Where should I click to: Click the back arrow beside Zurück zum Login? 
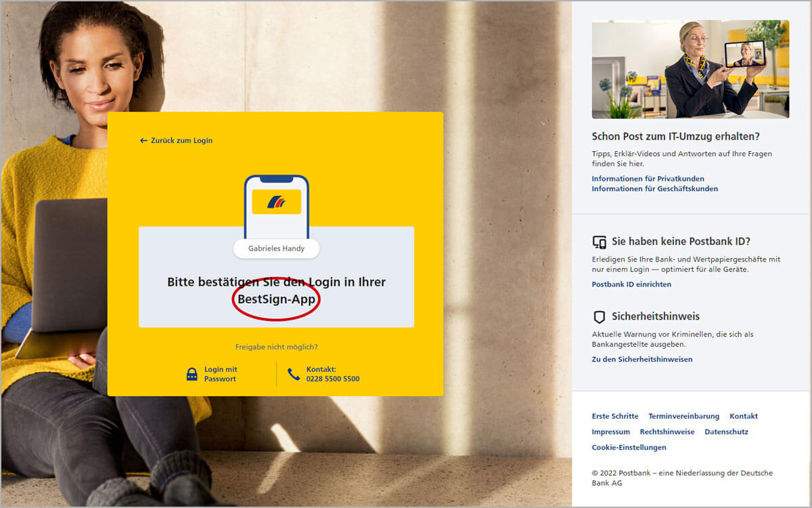(143, 141)
